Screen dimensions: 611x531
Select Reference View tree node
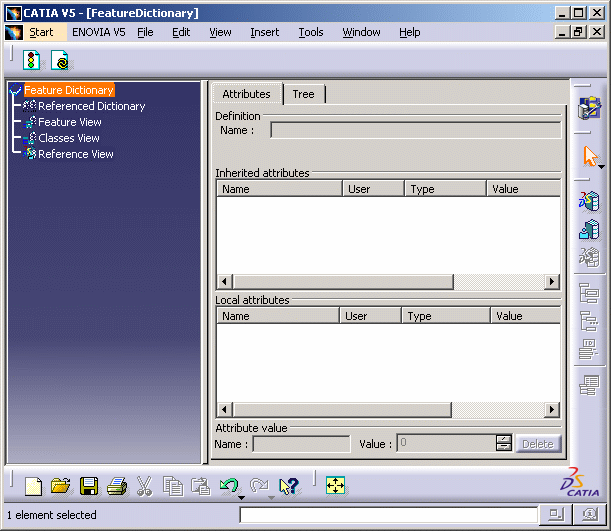click(x=76, y=154)
